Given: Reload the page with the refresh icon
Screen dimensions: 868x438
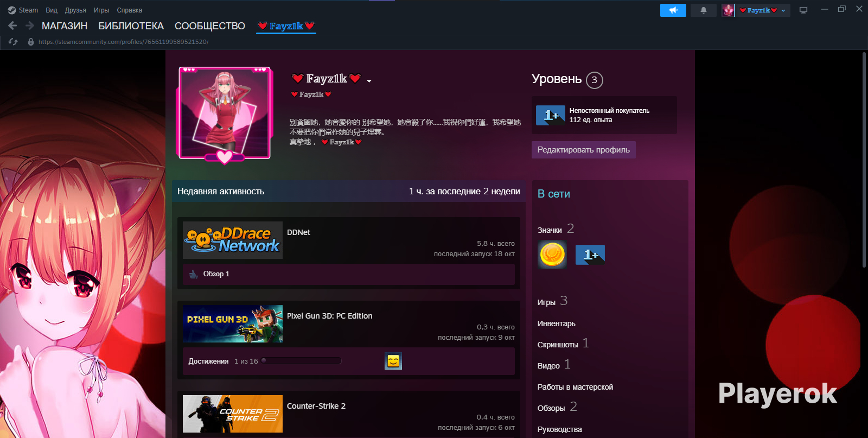Looking at the screenshot, I should pyautogui.click(x=14, y=42).
